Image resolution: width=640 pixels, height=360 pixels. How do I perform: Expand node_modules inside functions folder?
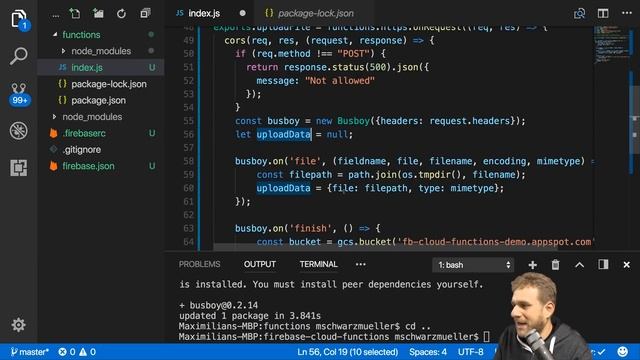[63, 51]
